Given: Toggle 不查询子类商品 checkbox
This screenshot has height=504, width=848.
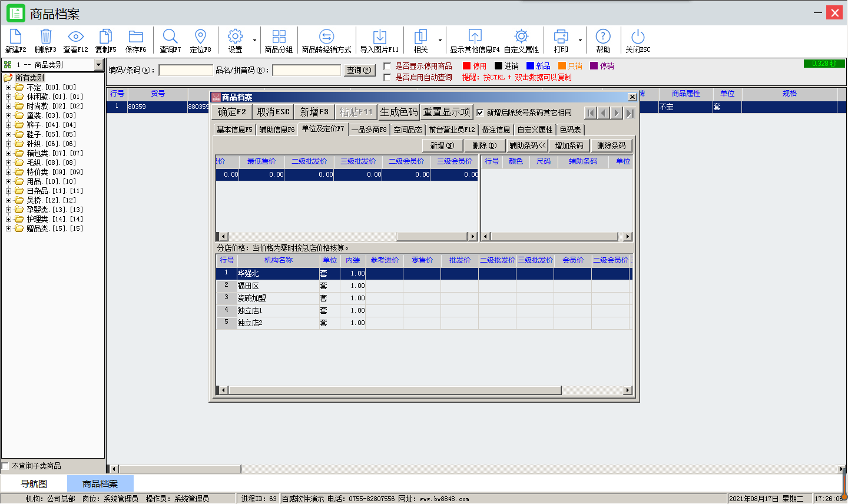Looking at the screenshot, I should point(6,466).
